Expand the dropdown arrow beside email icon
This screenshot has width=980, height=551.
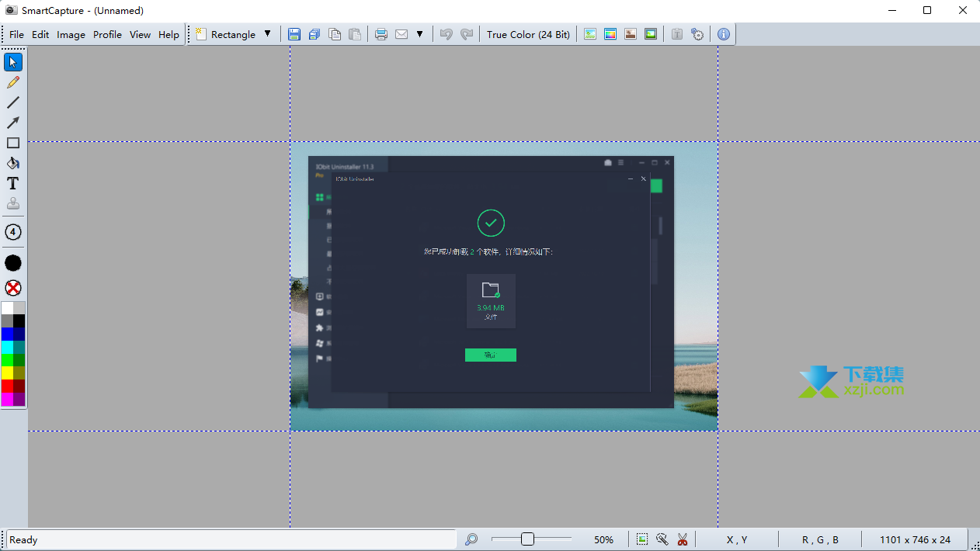pos(420,34)
